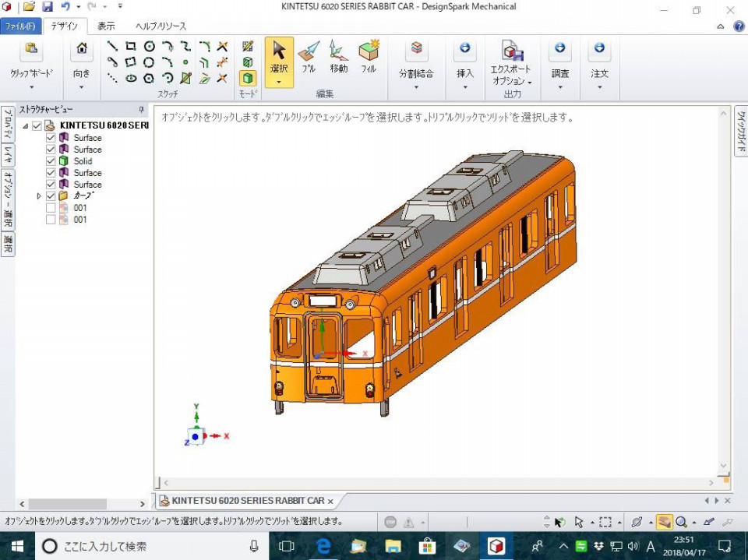The height and width of the screenshot is (560, 748).
Task: Open the Microsoft Edge taskbar icon
Action: pyautogui.click(x=323, y=546)
